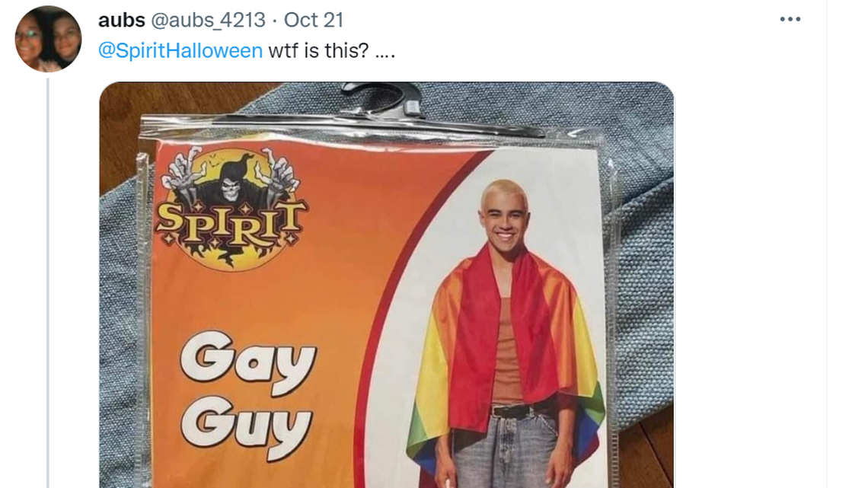Open the attached costume package photo
The image size is (868, 488).
[386, 285]
